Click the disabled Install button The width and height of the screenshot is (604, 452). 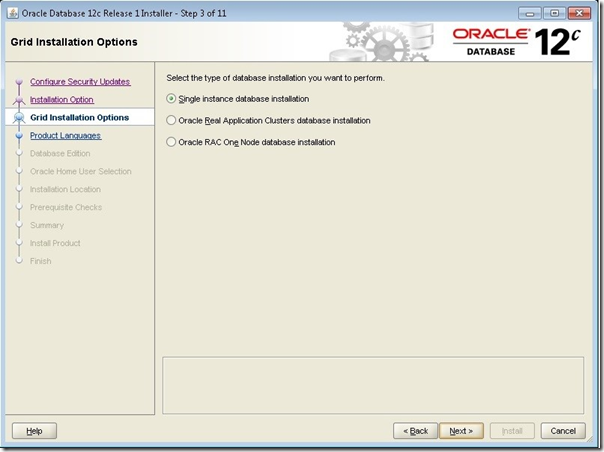tap(512, 431)
